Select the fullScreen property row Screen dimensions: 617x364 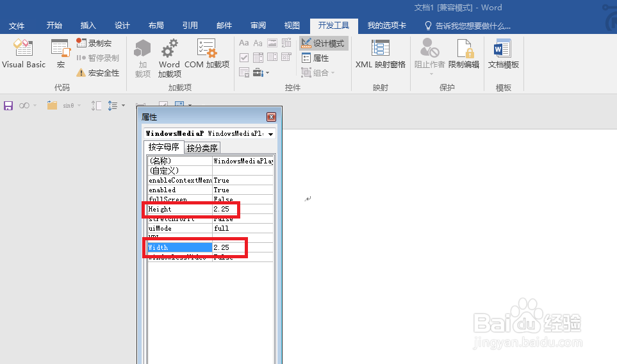(x=211, y=199)
